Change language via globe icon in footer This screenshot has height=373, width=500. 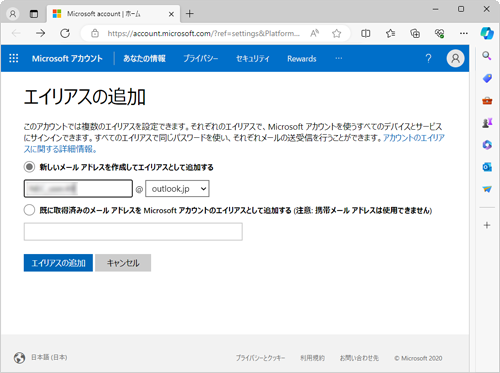pyautogui.click(x=20, y=358)
